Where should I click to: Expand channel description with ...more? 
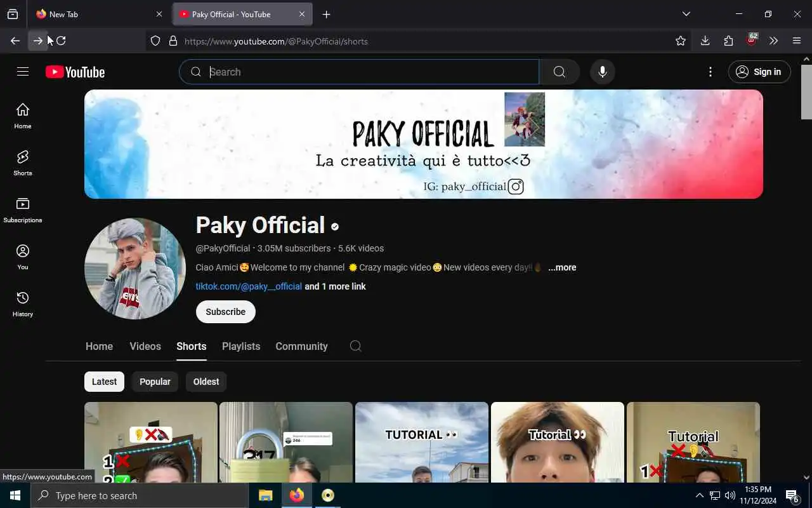point(562,267)
